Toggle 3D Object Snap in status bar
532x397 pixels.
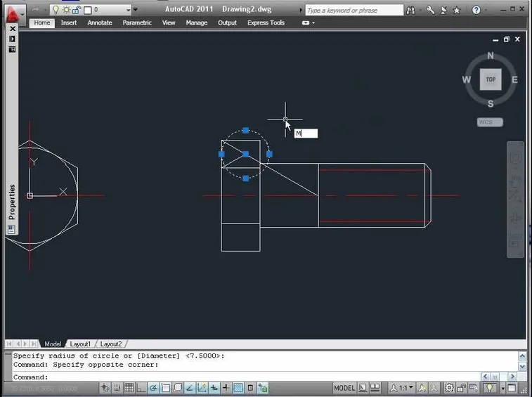178,387
